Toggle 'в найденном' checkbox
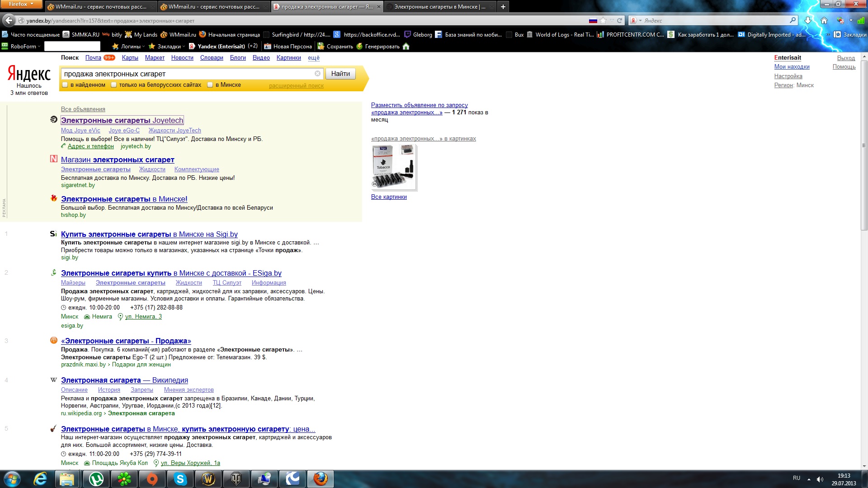The width and height of the screenshot is (868, 488). (65, 85)
